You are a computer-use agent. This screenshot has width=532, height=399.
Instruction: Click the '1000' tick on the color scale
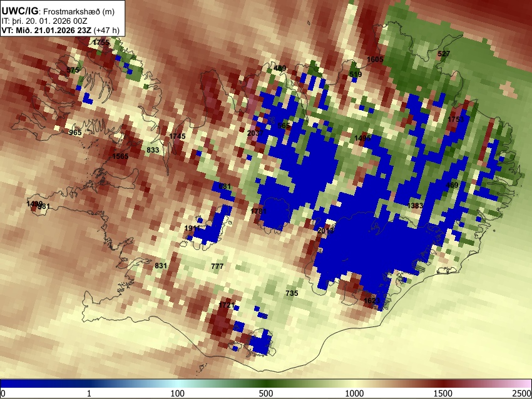354,393
